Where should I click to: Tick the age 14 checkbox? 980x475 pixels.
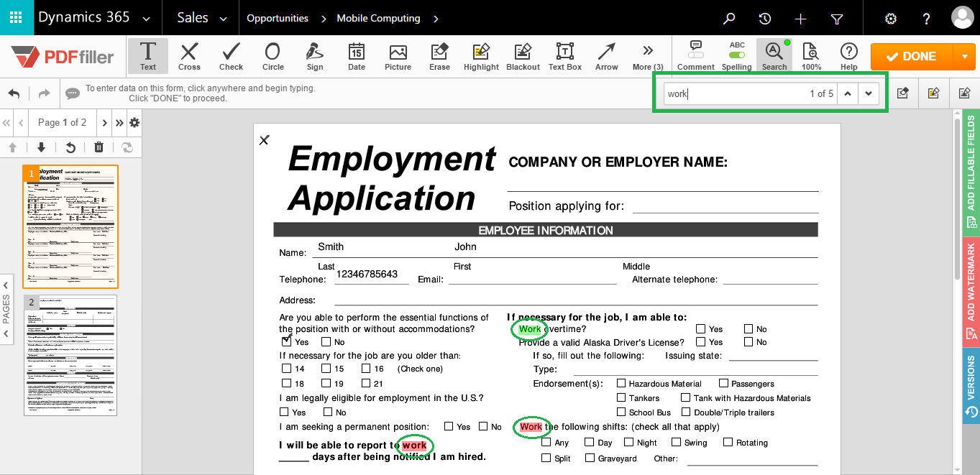click(x=287, y=369)
